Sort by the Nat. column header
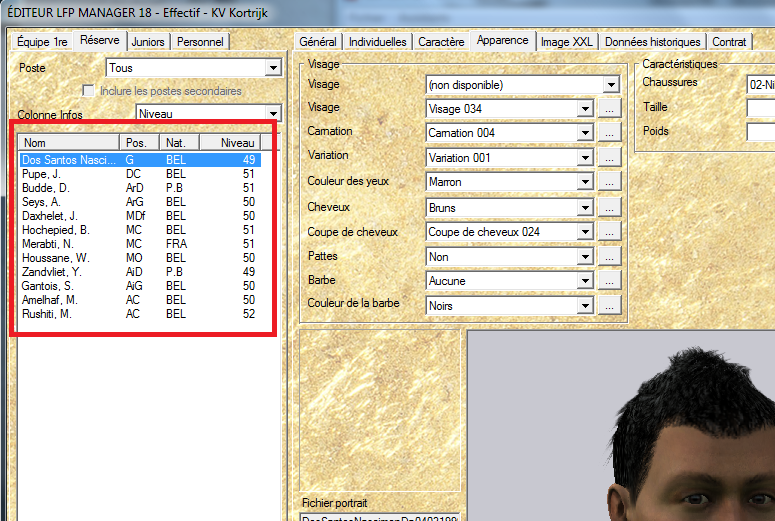Viewport: 775px width, 521px height. (179, 142)
